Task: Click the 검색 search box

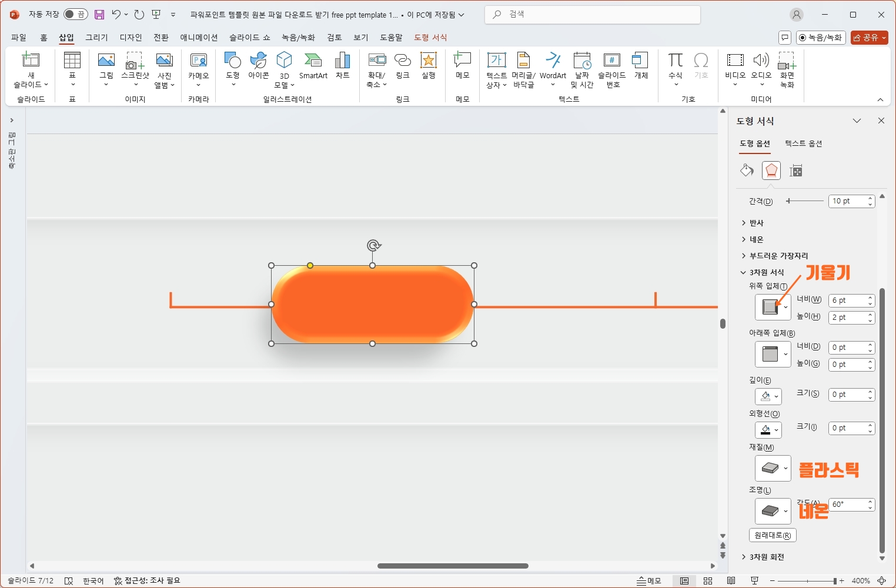Action: click(x=593, y=14)
